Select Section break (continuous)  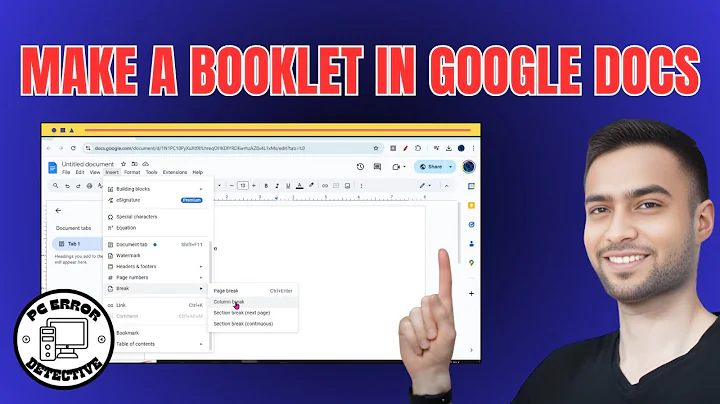[253, 324]
